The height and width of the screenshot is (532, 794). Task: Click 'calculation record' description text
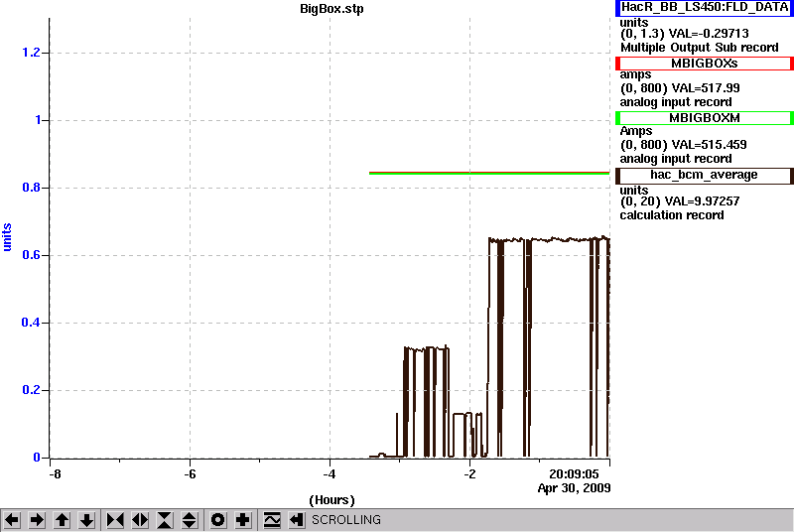tap(672, 215)
